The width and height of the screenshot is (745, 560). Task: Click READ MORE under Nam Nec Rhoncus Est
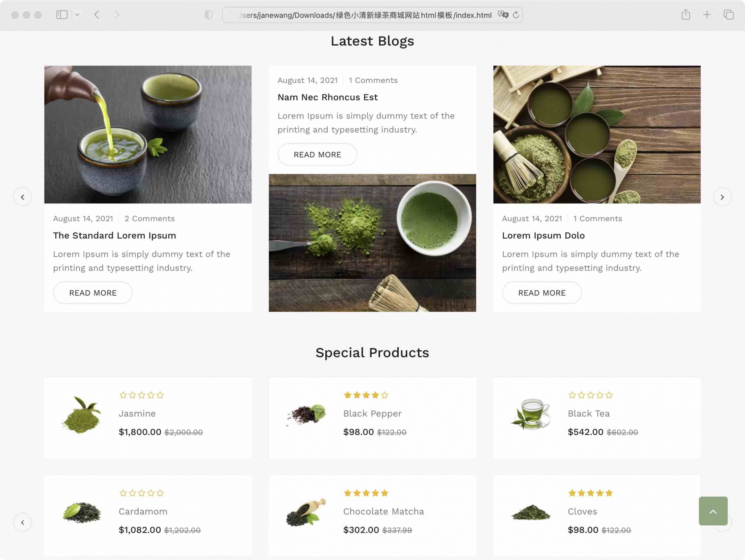317,155
